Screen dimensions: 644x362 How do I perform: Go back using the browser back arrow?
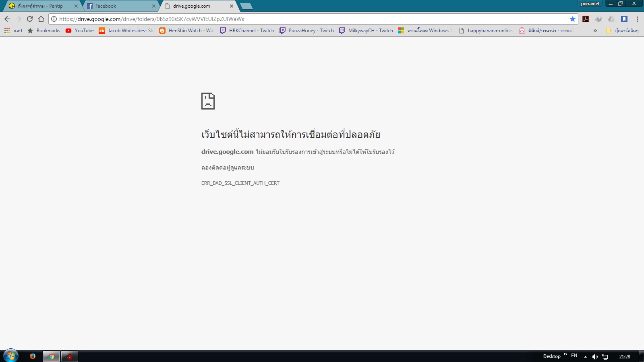pyautogui.click(x=7, y=19)
